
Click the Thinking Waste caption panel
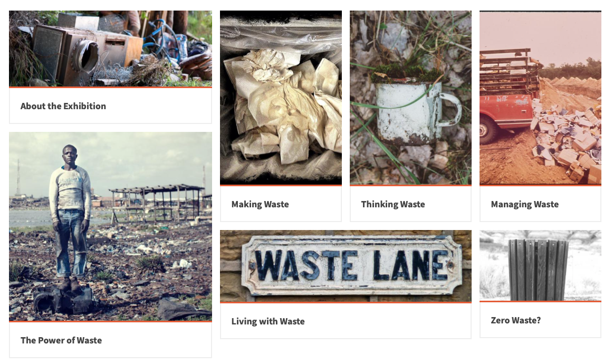(x=410, y=204)
